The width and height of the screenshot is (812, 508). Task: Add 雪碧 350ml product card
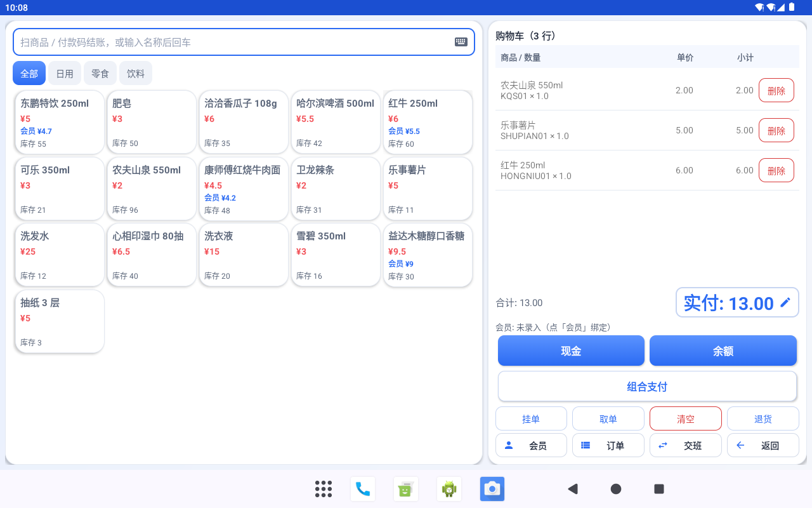click(x=336, y=255)
